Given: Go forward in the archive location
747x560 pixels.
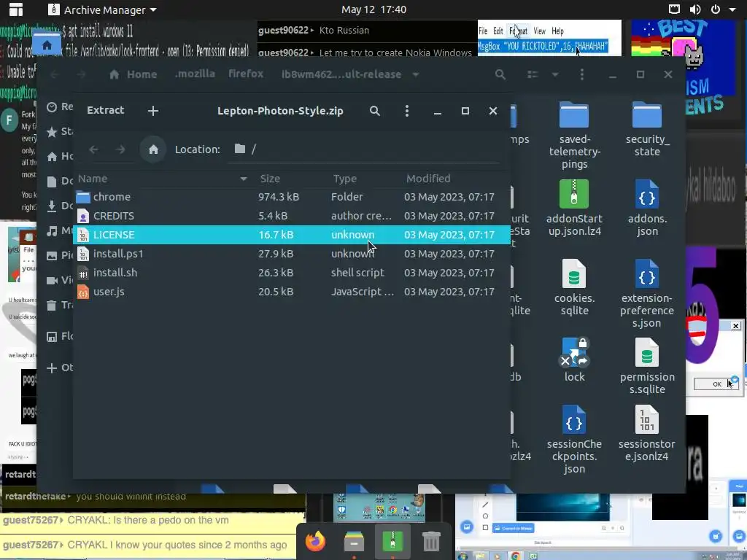Looking at the screenshot, I should [x=120, y=149].
